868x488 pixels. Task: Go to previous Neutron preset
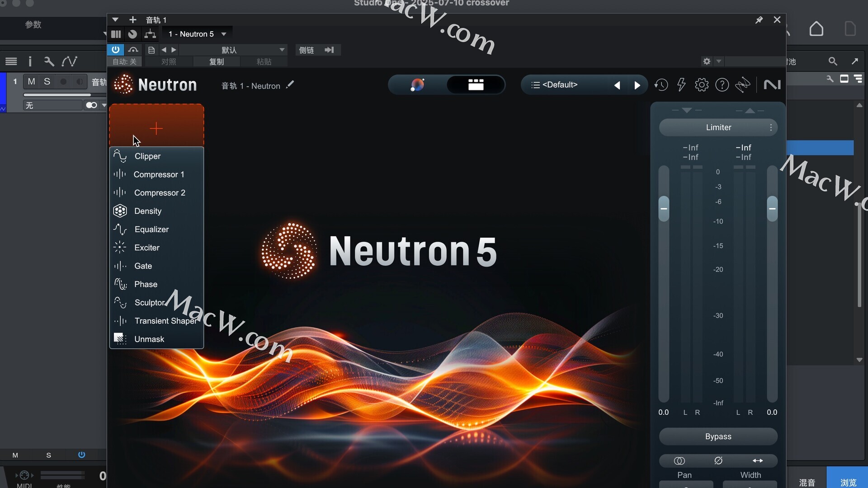click(617, 85)
